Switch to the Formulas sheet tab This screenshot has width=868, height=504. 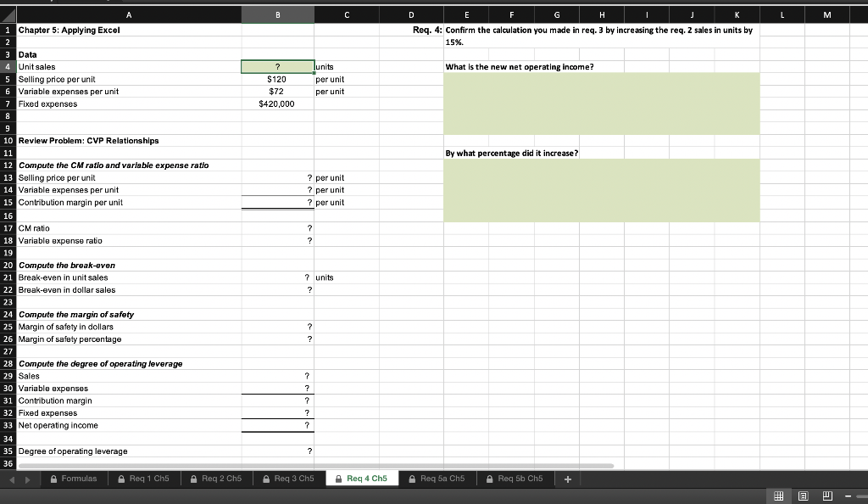(81, 478)
